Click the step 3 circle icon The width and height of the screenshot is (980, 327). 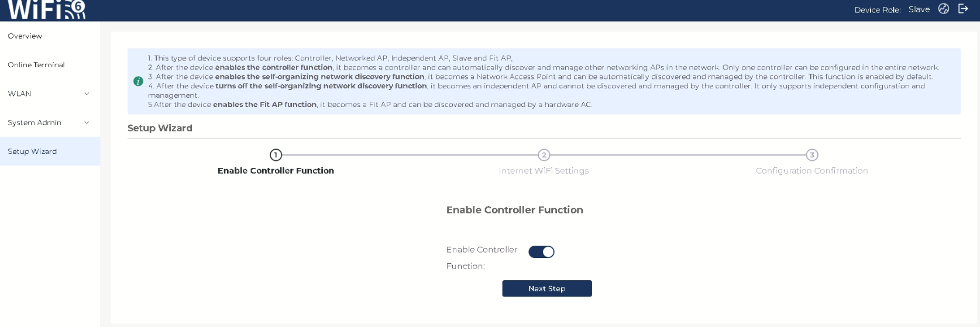811,155
